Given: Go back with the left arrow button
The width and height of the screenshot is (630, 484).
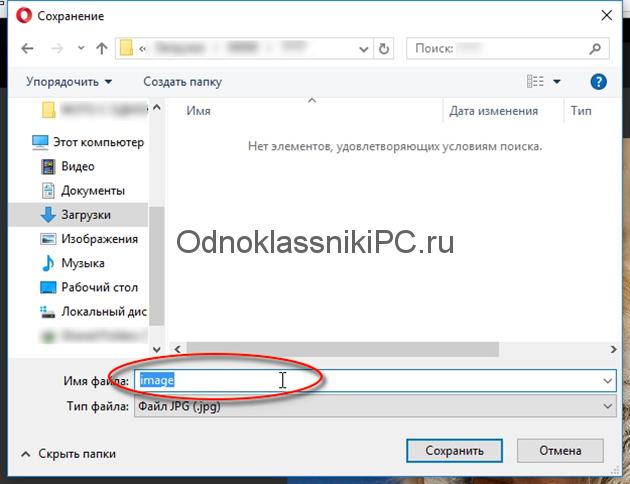Looking at the screenshot, I should (27, 49).
